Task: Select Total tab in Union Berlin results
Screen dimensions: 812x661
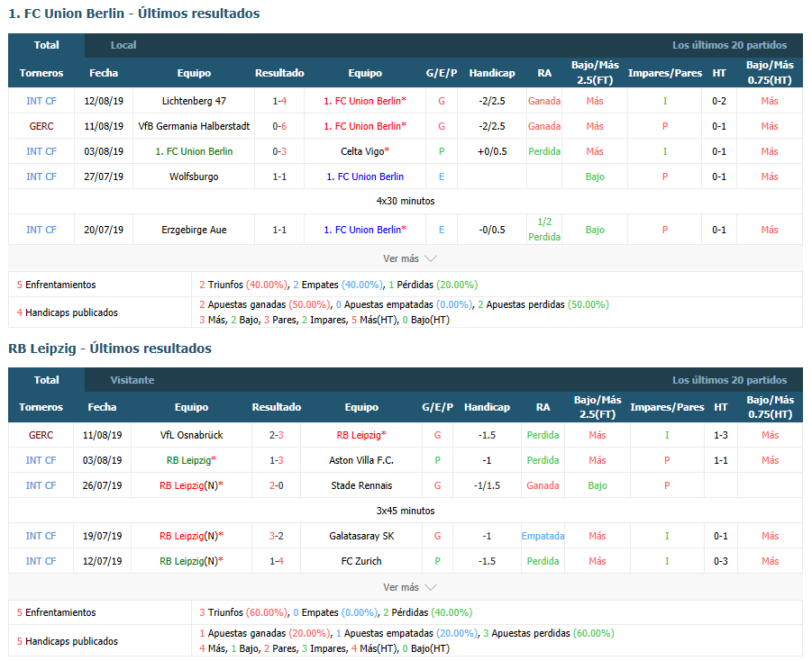Action: (x=47, y=45)
